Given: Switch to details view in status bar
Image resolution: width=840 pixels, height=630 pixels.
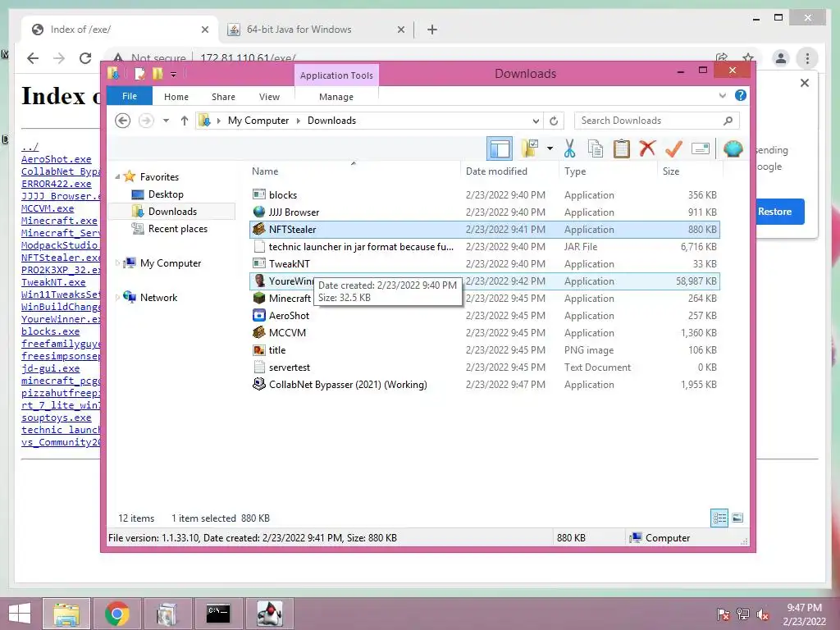Looking at the screenshot, I should [x=719, y=518].
